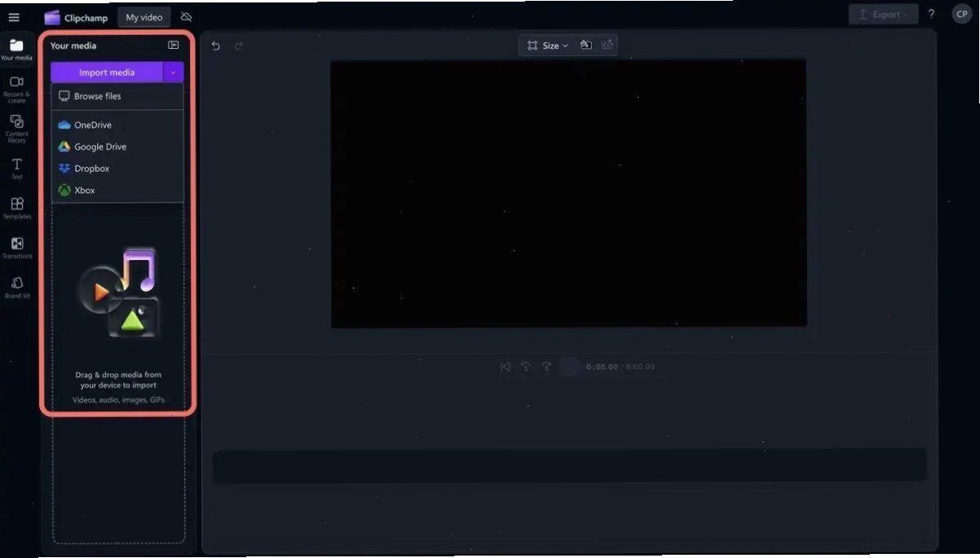
Task: Select Dropbox as import source
Action: click(x=117, y=169)
